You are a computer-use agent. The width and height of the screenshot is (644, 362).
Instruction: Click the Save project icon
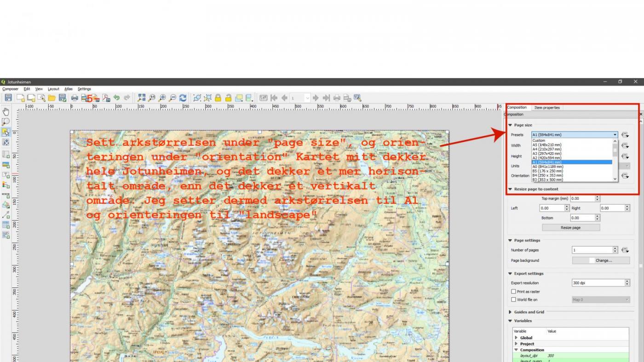[8, 98]
